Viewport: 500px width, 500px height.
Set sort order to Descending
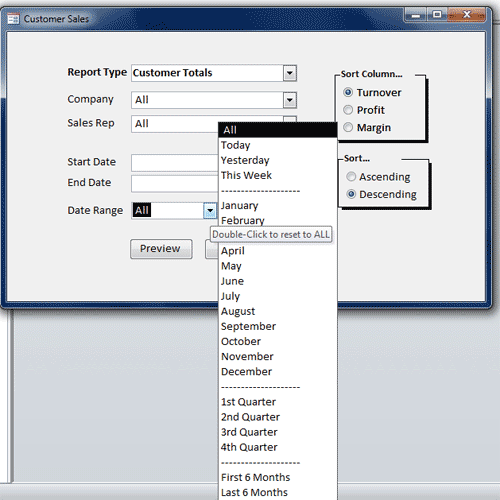[351, 194]
